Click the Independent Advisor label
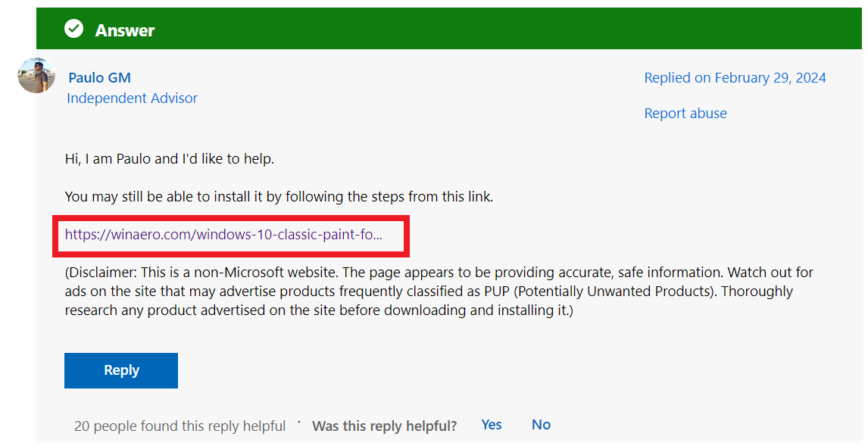Image resolution: width=868 pixels, height=443 pixels. [x=132, y=98]
